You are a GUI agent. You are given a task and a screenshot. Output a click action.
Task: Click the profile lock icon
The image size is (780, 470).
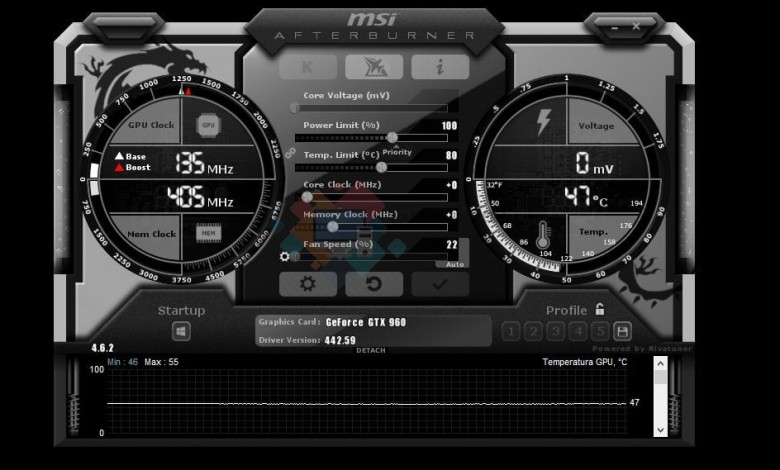click(x=600, y=309)
